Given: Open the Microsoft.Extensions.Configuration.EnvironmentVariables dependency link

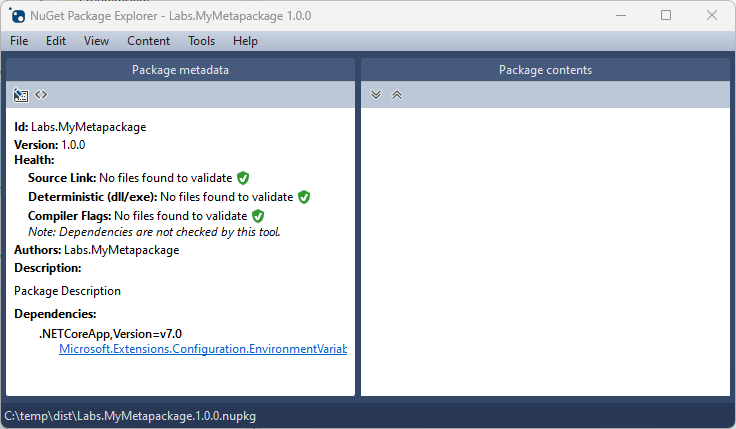Looking at the screenshot, I should click(x=203, y=349).
